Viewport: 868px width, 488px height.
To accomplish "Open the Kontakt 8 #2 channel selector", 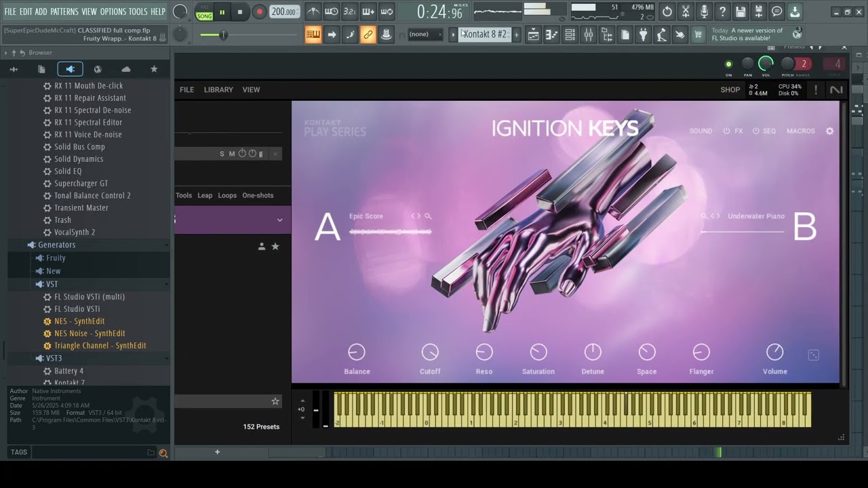I will pos(485,35).
